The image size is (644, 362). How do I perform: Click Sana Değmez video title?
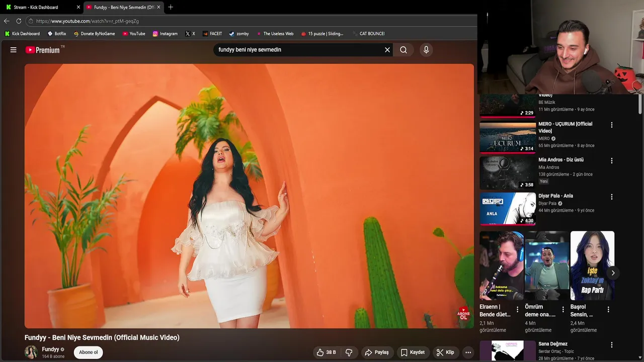(x=553, y=344)
